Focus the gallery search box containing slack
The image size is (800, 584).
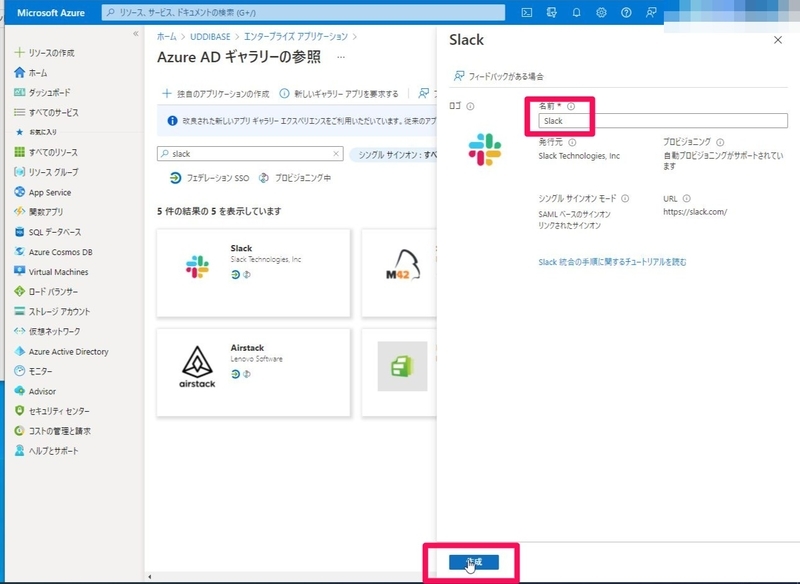[250, 154]
